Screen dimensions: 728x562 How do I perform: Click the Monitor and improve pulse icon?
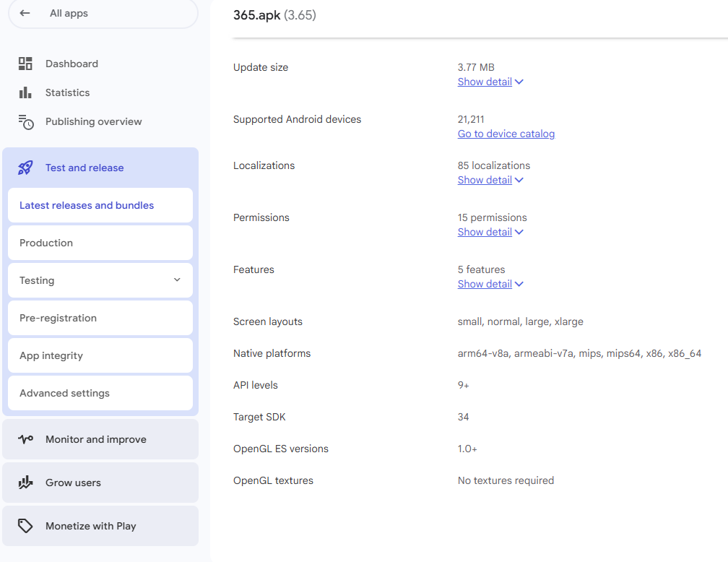[25, 439]
